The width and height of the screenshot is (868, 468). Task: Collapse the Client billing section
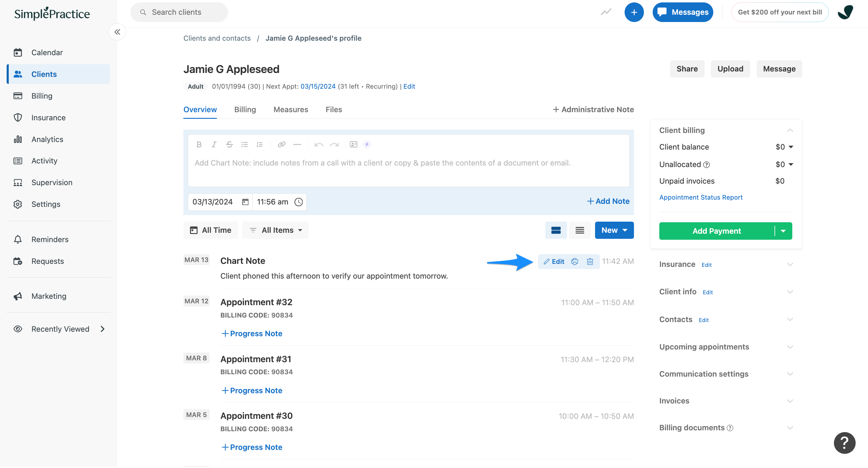pos(790,130)
